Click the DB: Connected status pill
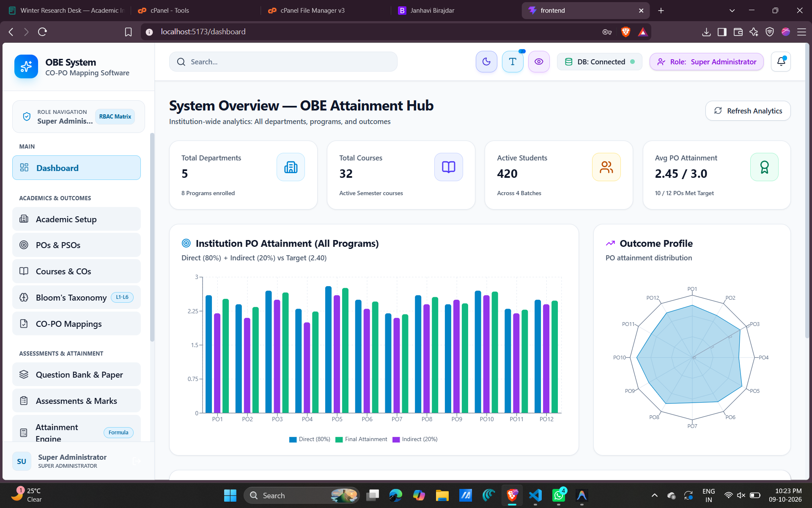This screenshot has width=812, height=508. tap(600, 62)
